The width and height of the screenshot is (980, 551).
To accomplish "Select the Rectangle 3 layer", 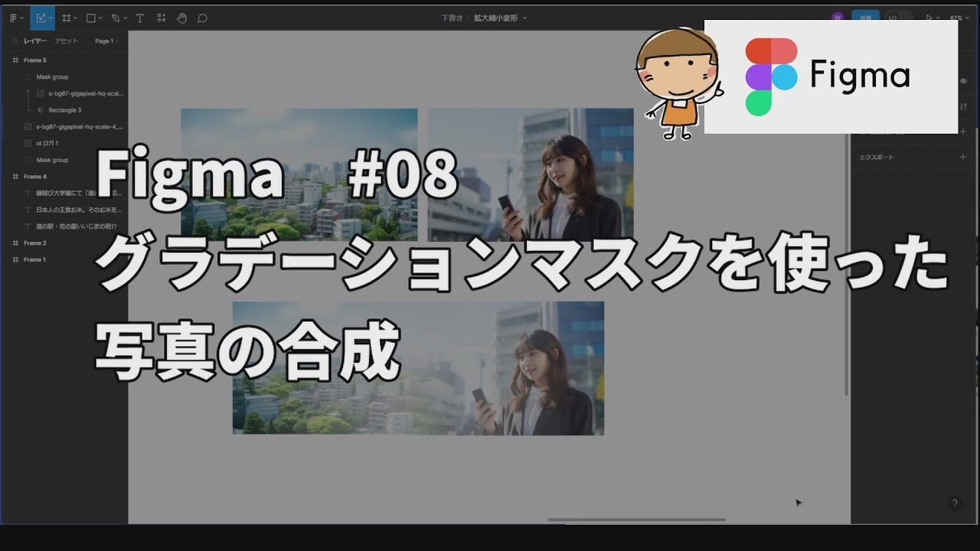I will [x=64, y=110].
